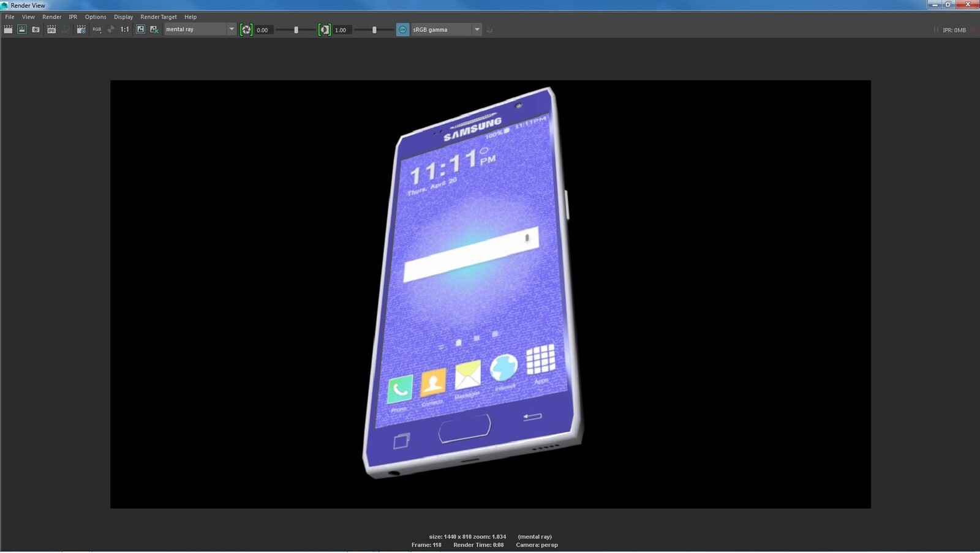The height and width of the screenshot is (553, 980).
Task: Click the snapshot camera icon
Action: 36,29
